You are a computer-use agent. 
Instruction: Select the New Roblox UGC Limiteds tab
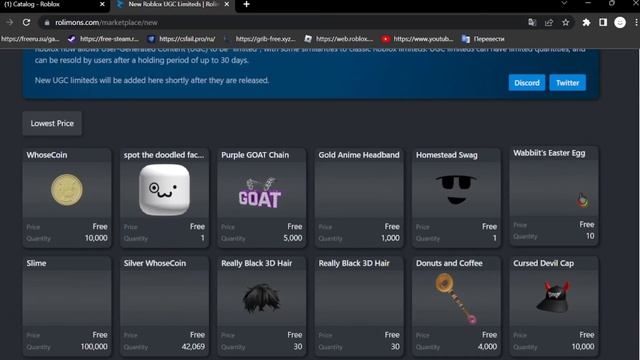173,4
